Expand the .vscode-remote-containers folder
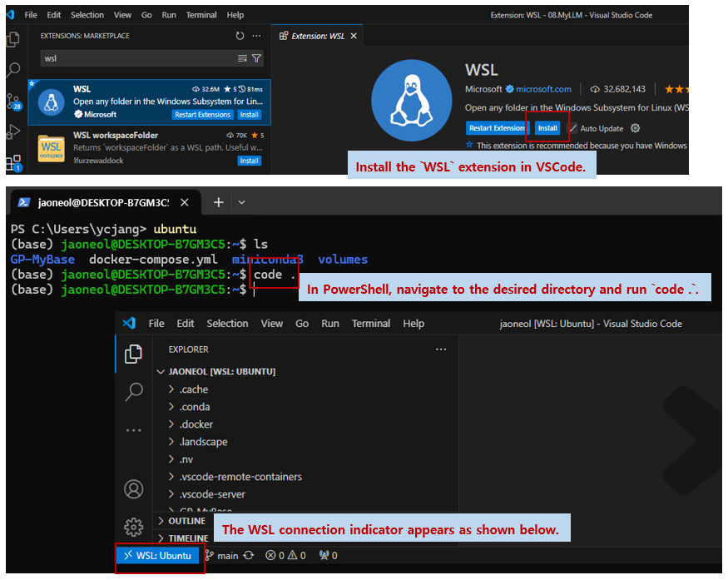The image size is (728, 580). coord(235,477)
